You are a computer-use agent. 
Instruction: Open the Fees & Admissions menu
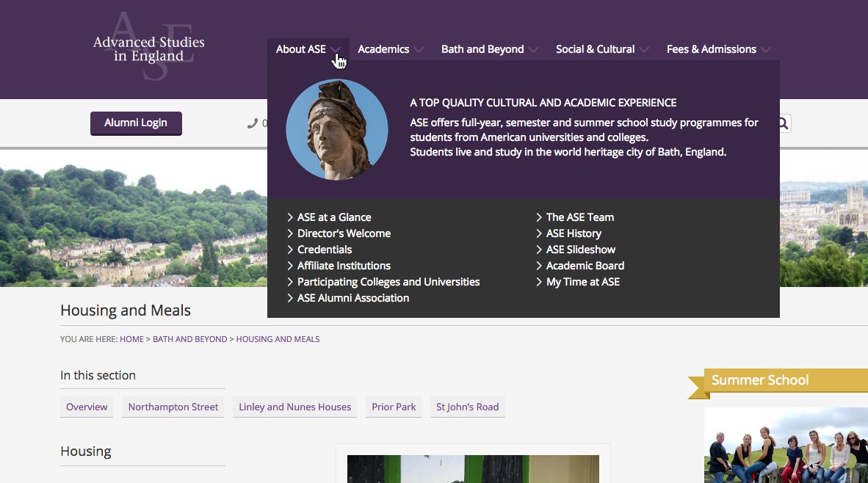[711, 49]
